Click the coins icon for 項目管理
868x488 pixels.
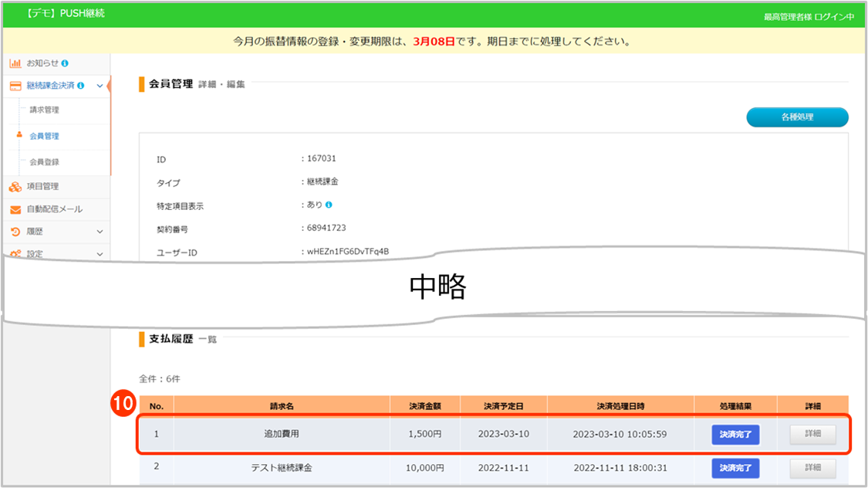point(15,186)
